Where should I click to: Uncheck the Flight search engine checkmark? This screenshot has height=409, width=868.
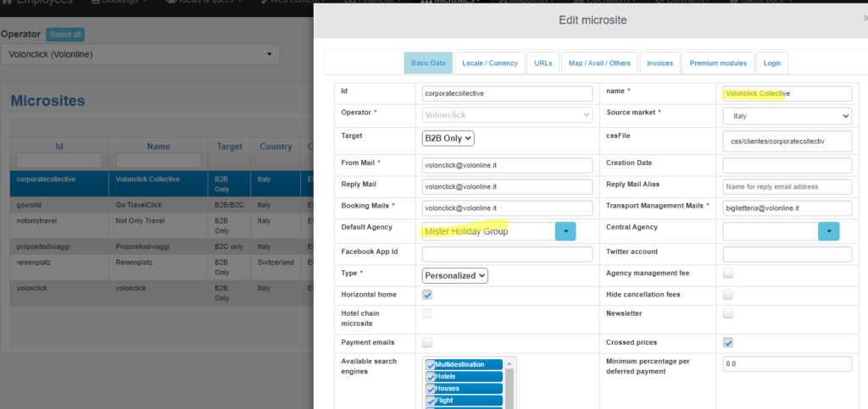coord(431,401)
